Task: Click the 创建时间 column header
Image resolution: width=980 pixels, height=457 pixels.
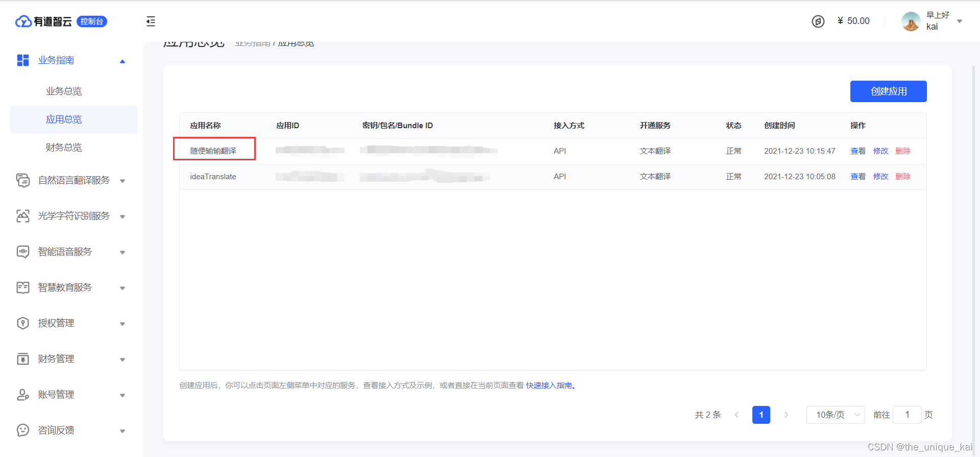Action: tap(779, 126)
